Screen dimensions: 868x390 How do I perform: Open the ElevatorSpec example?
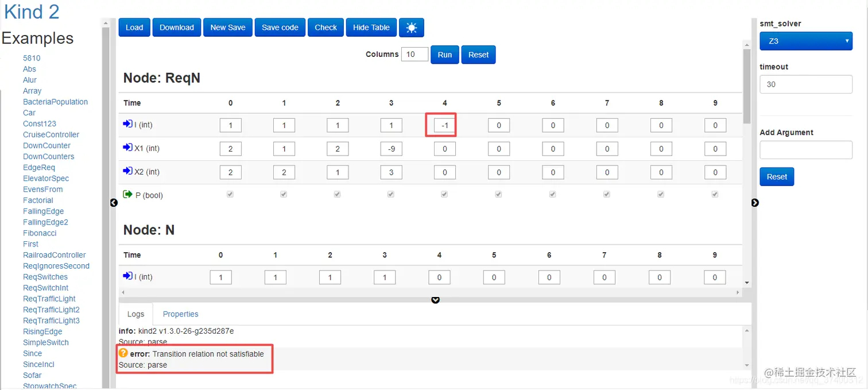tap(46, 178)
